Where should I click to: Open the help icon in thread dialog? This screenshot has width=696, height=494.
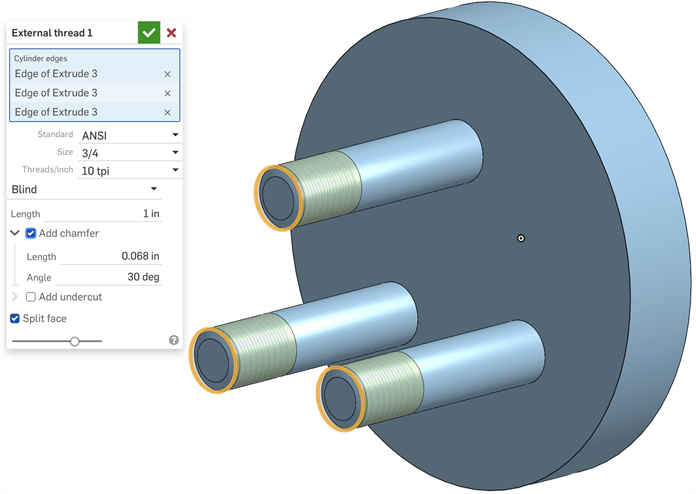[x=174, y=340]
